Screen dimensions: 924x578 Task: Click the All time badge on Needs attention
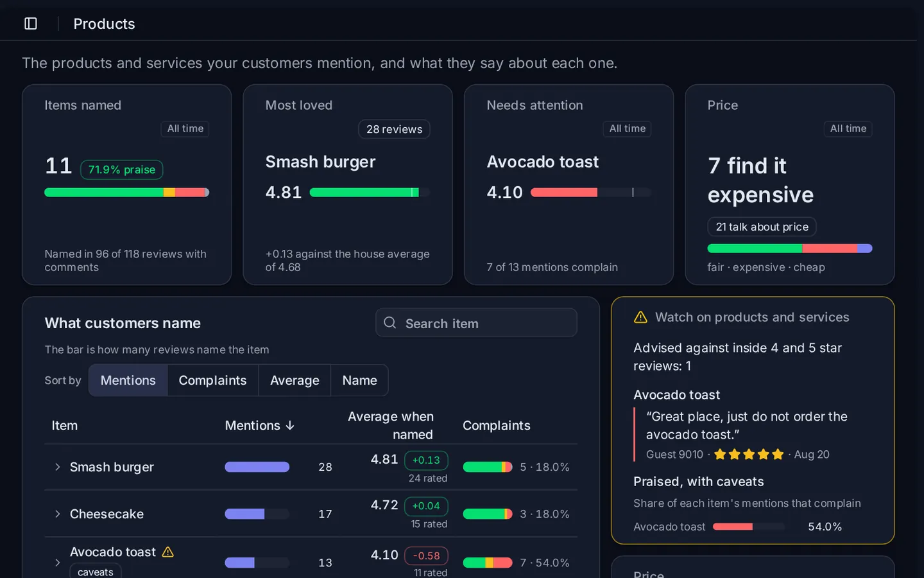(627, 128)
